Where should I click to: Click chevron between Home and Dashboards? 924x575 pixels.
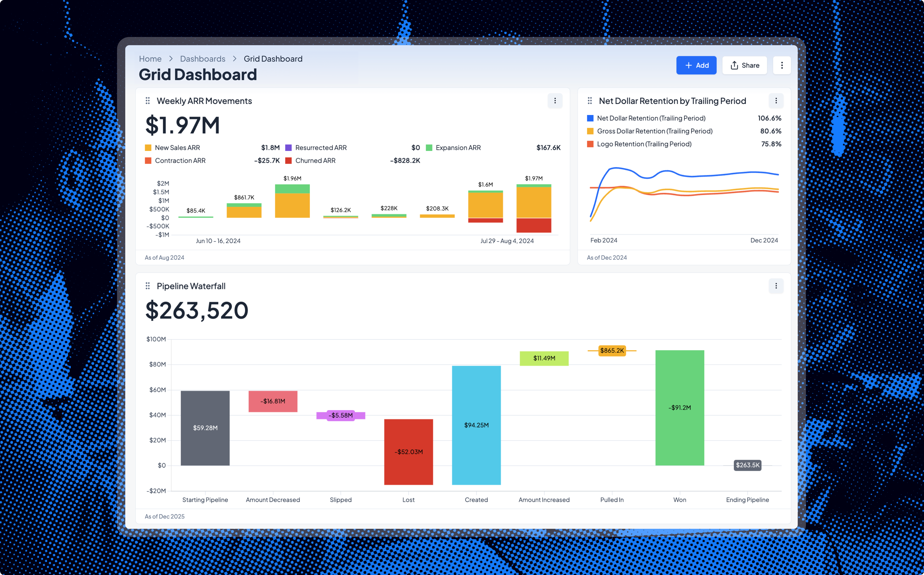[171, 59]
